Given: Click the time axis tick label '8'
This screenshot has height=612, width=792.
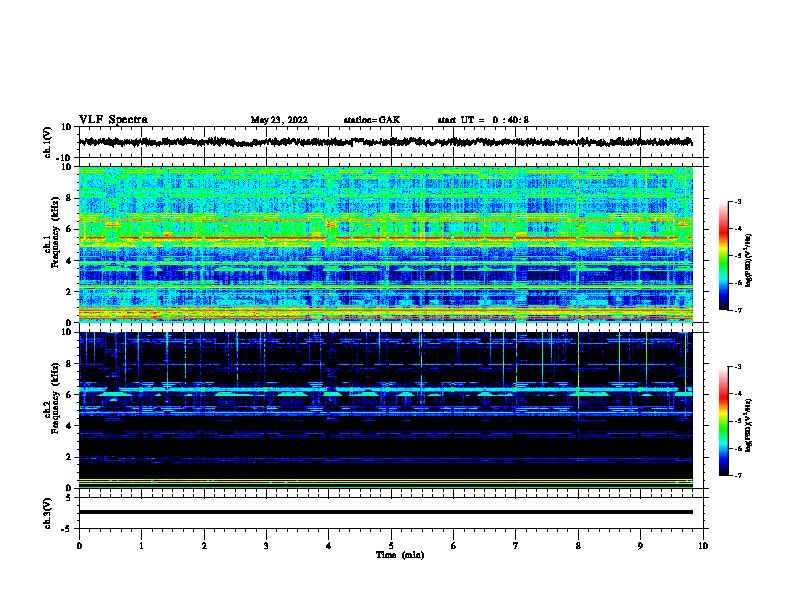Looking at the screenshot, I should [x=578, y=546].
